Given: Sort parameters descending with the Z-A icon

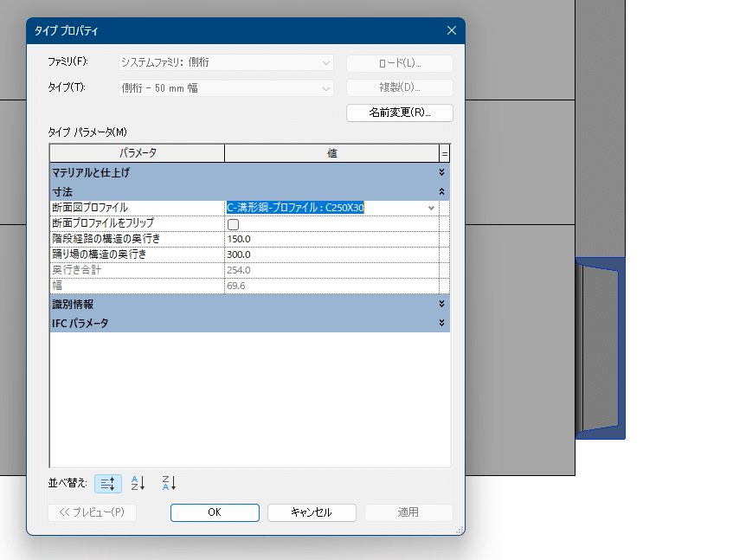Looking at the screenshot, I should (x=167, y=483).
